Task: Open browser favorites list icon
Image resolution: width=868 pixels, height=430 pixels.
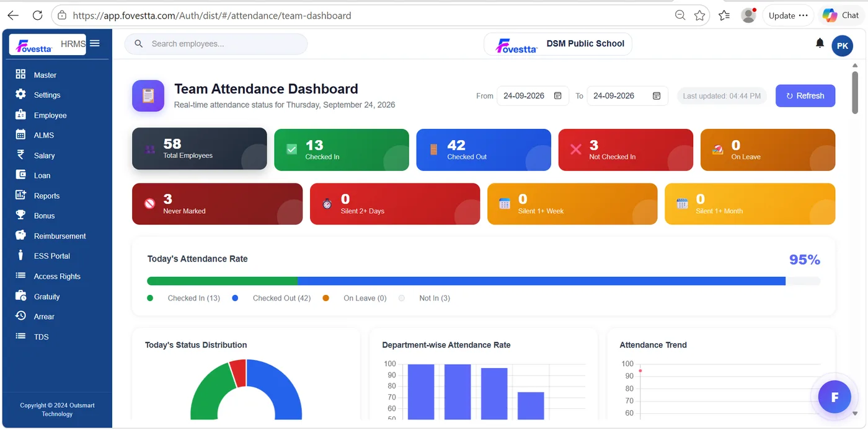Action: coord(724,15)
